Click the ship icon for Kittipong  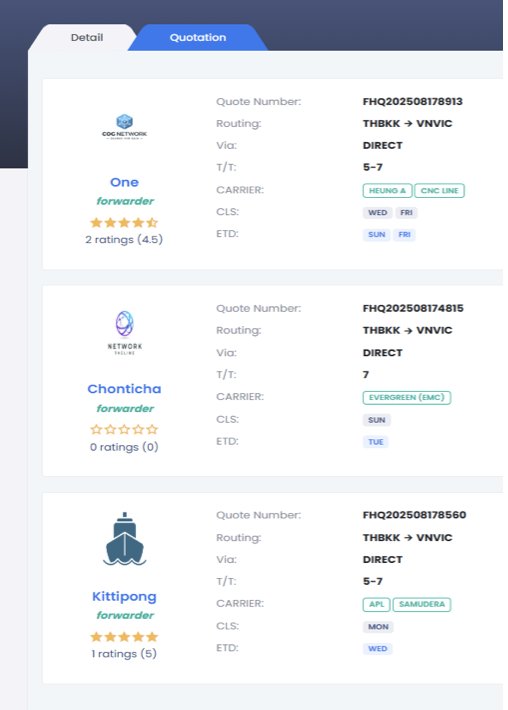pos(125,539)
